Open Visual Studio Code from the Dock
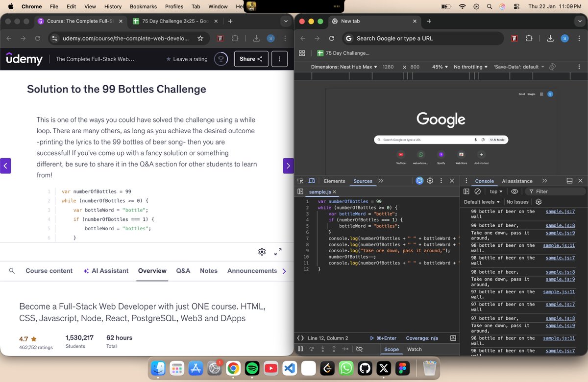The height and width of the screenshot is (382, 588). click(290, 368)
